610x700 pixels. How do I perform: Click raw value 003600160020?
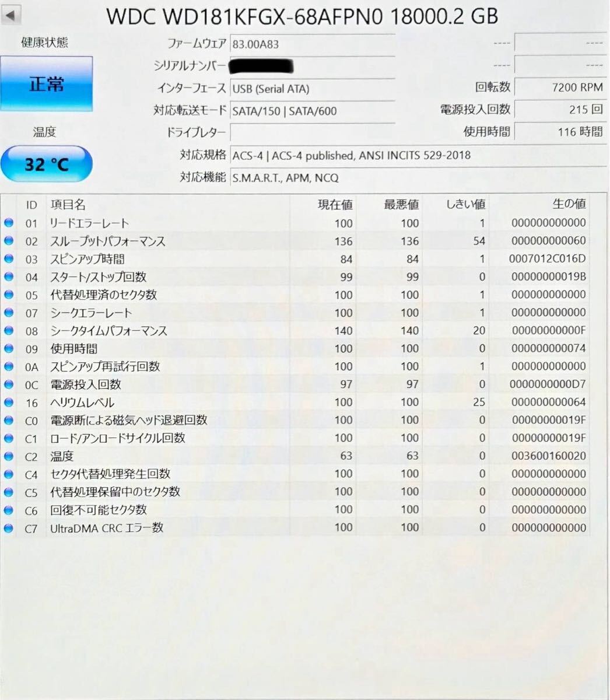(549, 456)
